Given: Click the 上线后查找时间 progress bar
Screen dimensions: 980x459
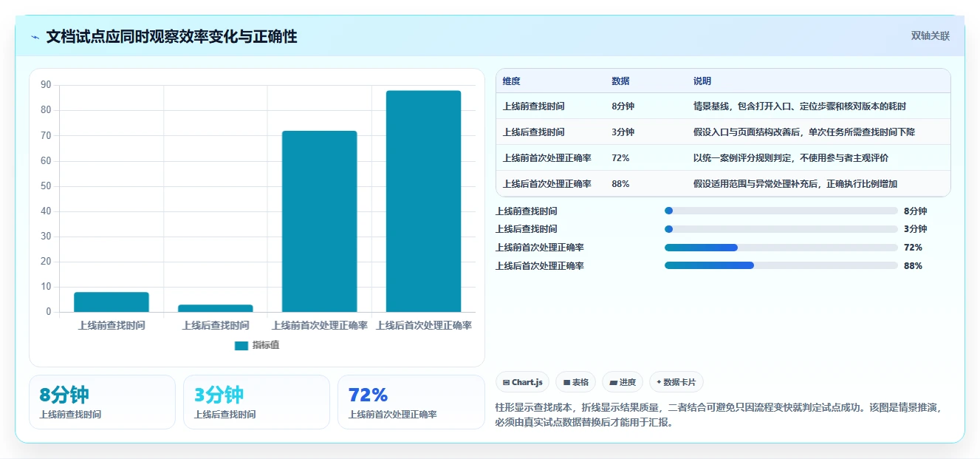Looking at the screenshot, I should (781, 229).
